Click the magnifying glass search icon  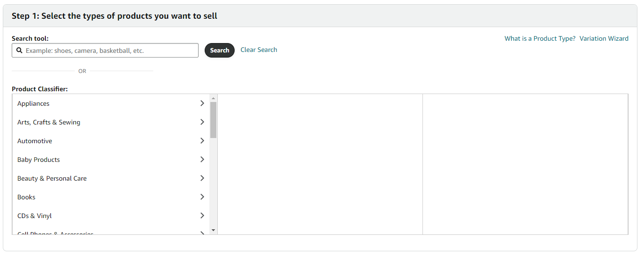[20, 51]
